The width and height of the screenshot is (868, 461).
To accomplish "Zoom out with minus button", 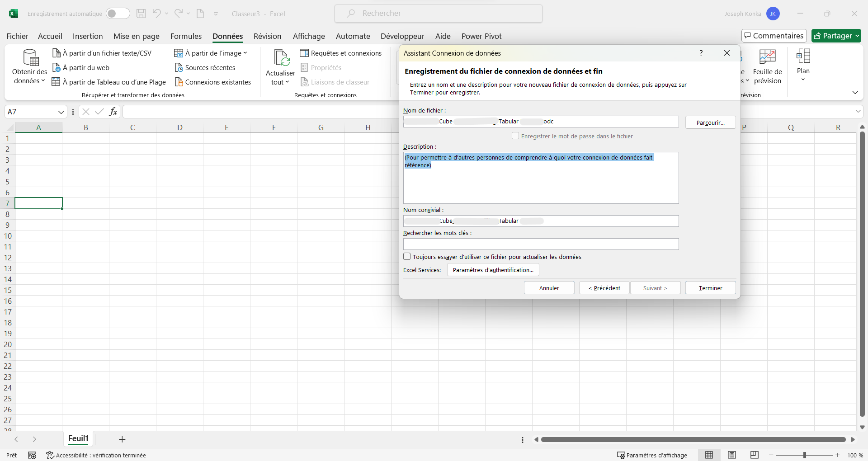I will click(x=771, y=455).
